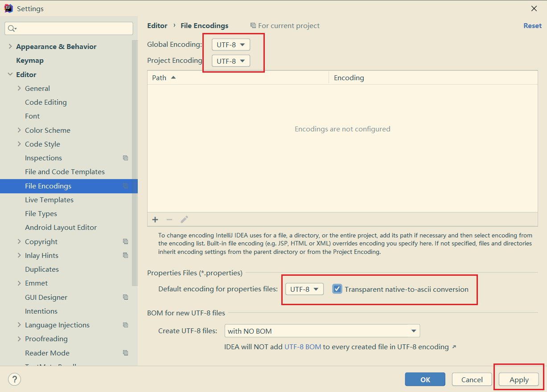This screenshot has height=392, width=547.
Task: Select Code Editing settings page
Action: (46, 102)
